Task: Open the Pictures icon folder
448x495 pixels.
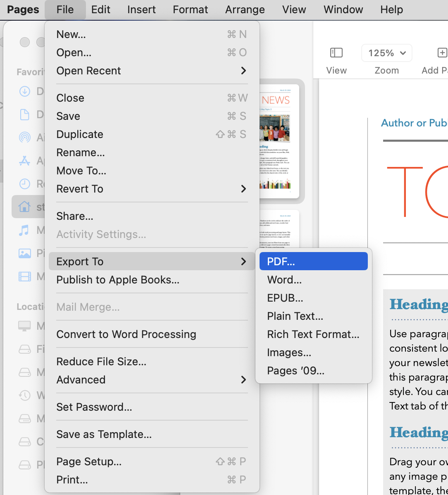Action: [25, 253]
